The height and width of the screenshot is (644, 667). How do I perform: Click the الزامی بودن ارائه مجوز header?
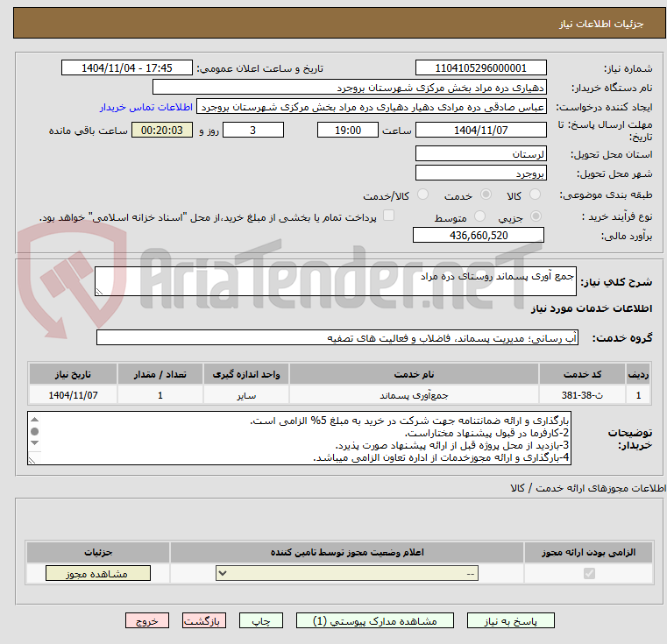click(x=589, y=552)
